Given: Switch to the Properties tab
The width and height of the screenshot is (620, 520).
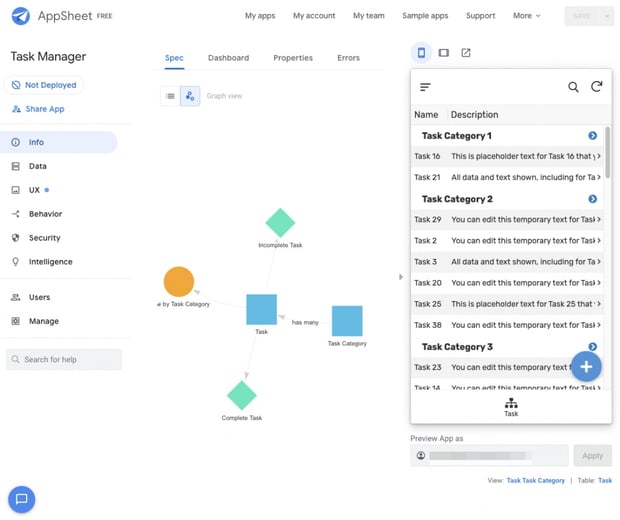Looking at the screenshot, I should [293, 58].
